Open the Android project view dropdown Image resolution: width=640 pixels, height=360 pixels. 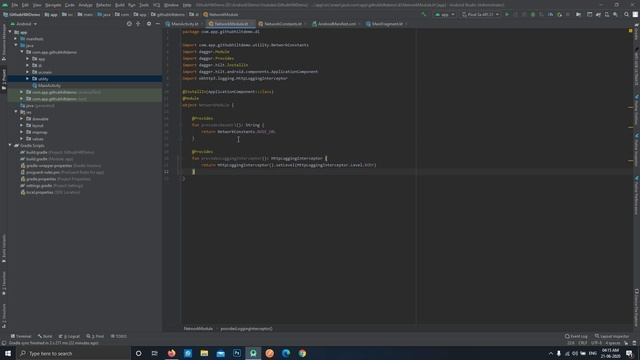click(24, 24)
